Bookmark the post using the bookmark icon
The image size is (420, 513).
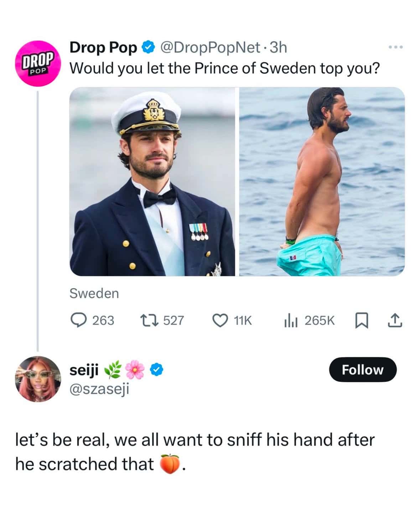click(362, 320)
